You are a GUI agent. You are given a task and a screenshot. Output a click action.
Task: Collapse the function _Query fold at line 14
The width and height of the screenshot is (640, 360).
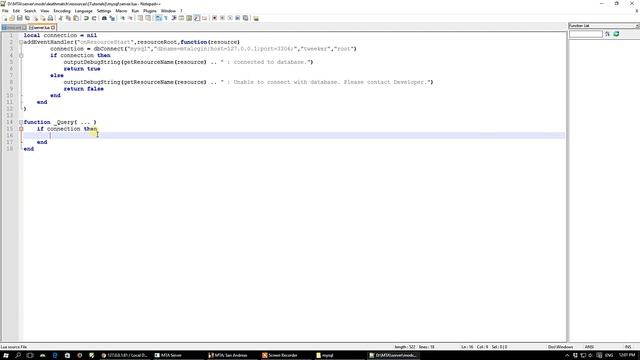pos(21,122)
